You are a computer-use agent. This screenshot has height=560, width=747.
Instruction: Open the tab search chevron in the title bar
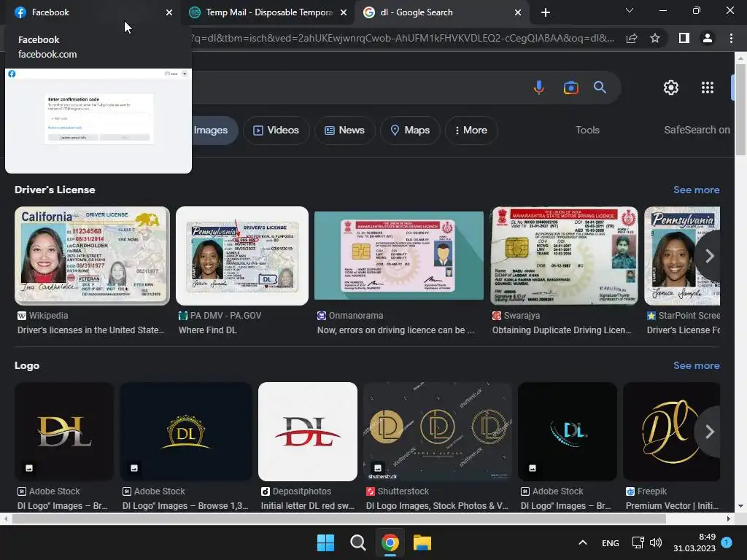(x=630, y=10)
